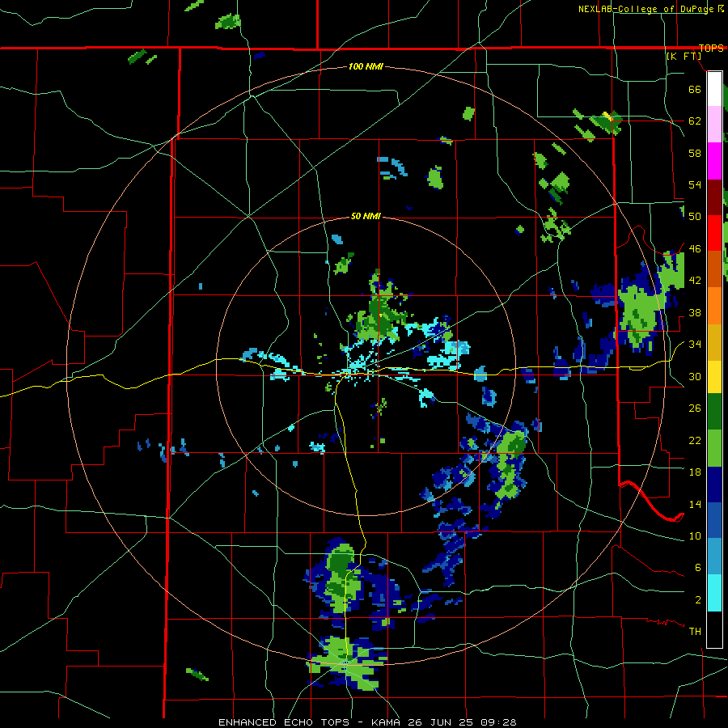Click the 100 NMI range ring label
This screenshot has height=728, width=728.
366,66
